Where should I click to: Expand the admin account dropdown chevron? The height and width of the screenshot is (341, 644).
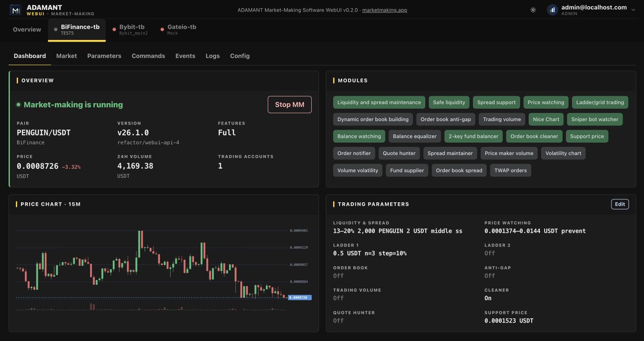pyautogui.click(x=633, y=10)
